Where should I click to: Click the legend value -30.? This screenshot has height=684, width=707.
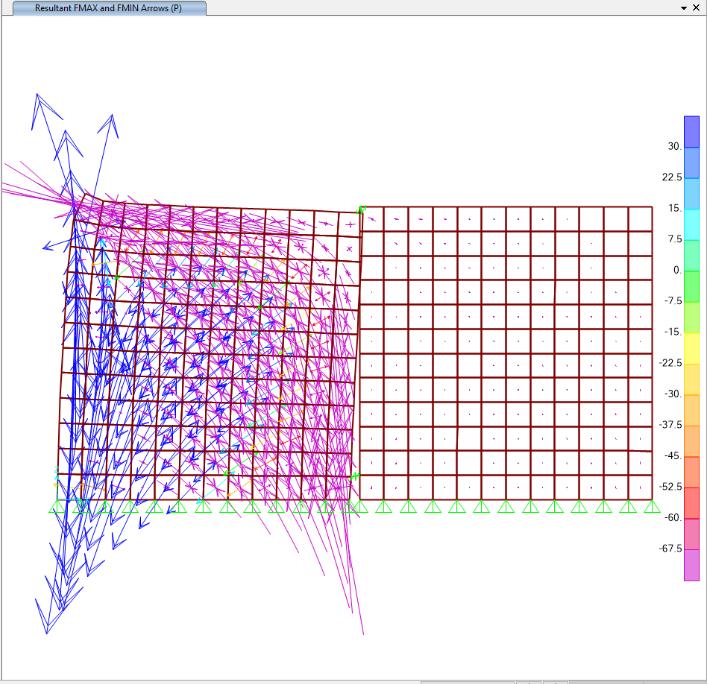(673, 394)
